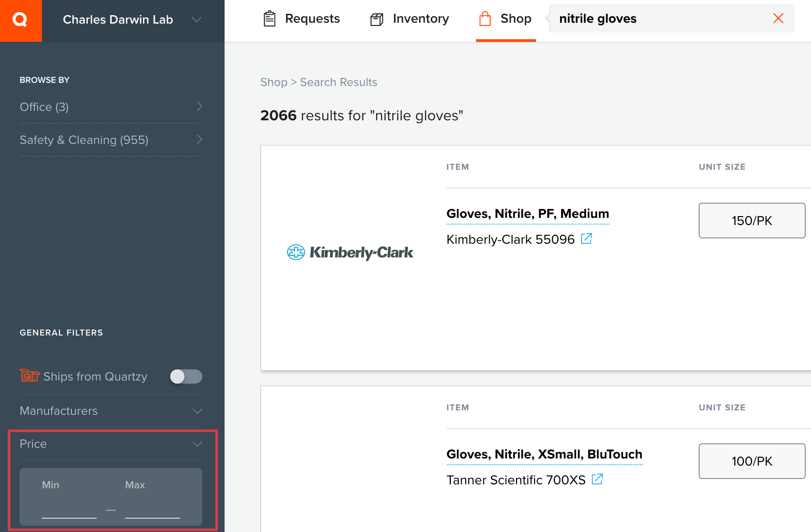Expand the Manufacturers filter
Viewport: 811px width, 532px height.
pos(111,411)
